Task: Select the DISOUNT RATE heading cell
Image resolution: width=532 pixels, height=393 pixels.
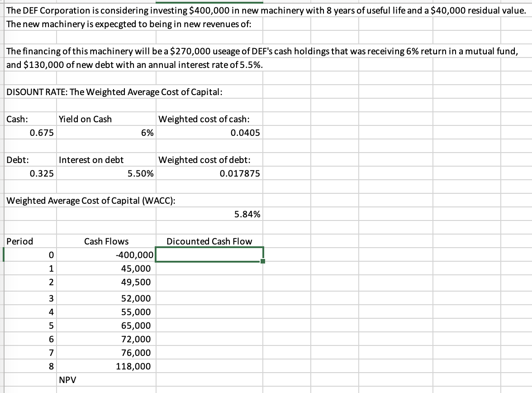Action: 114,92
